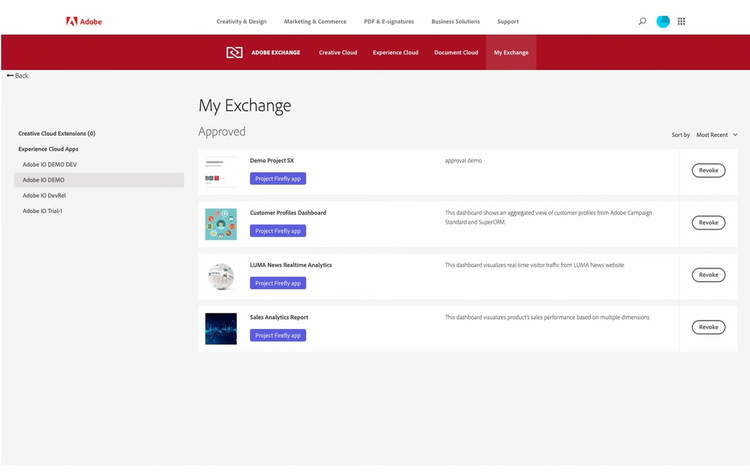Open the Customer Profiles Dashboard thumbnail
750x472 pixels.
pos(221,224)
